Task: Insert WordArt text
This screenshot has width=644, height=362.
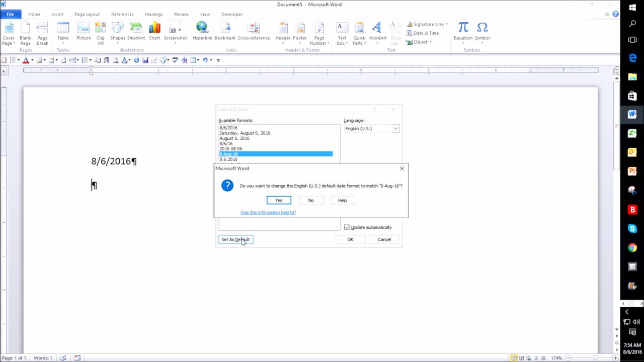Action: (x=377, y=34)
